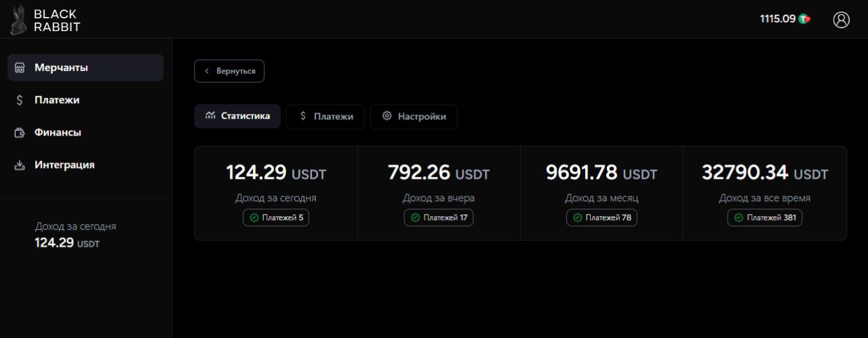Screen dimensions: 868x338
Task: Click the 1115.09 balance in header
Action: tap(777, 19)
